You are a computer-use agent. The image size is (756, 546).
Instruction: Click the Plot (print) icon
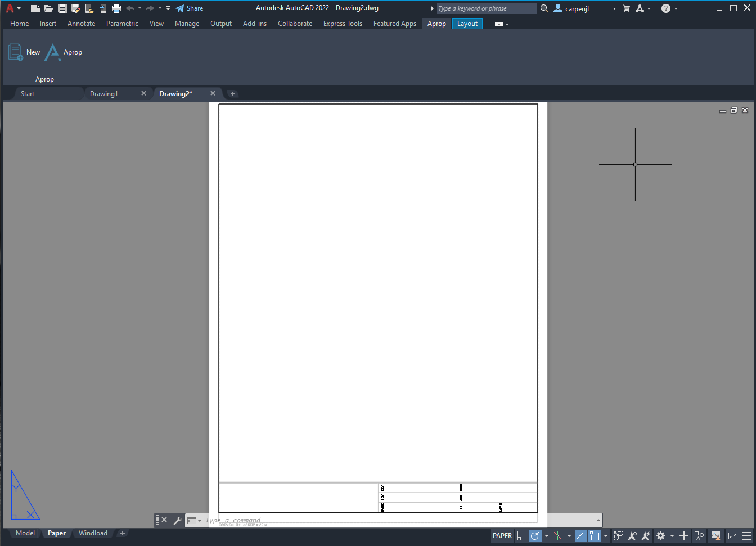pos(116,8)
